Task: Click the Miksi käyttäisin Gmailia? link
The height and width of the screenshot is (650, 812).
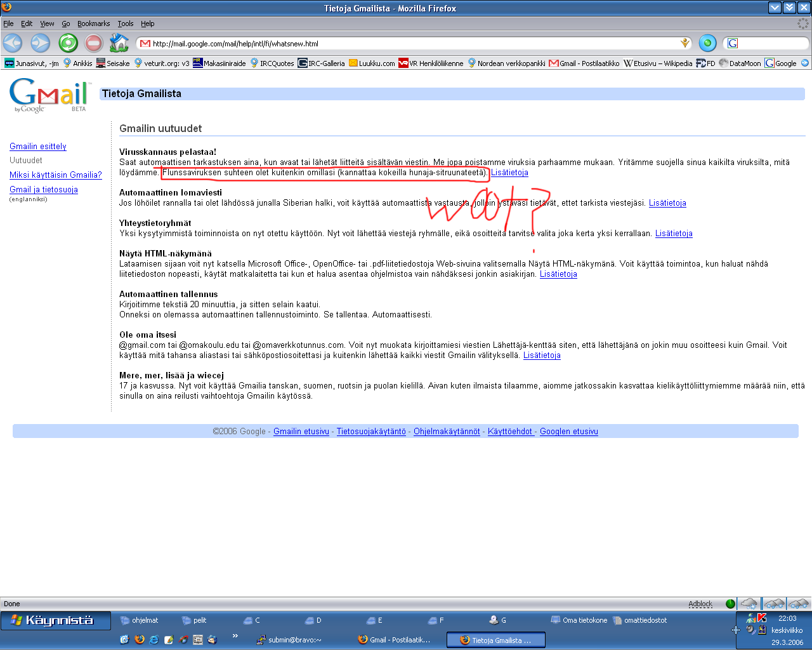Action: [56, 175]
